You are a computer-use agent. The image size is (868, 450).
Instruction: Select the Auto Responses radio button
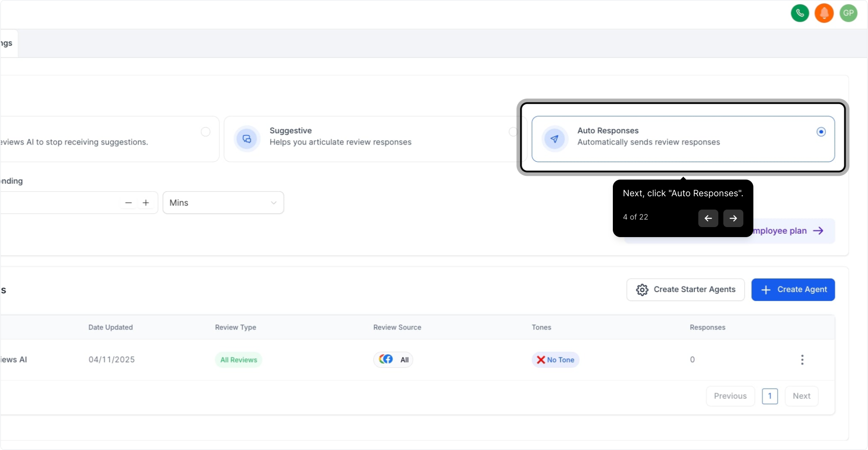coord(821,132)
